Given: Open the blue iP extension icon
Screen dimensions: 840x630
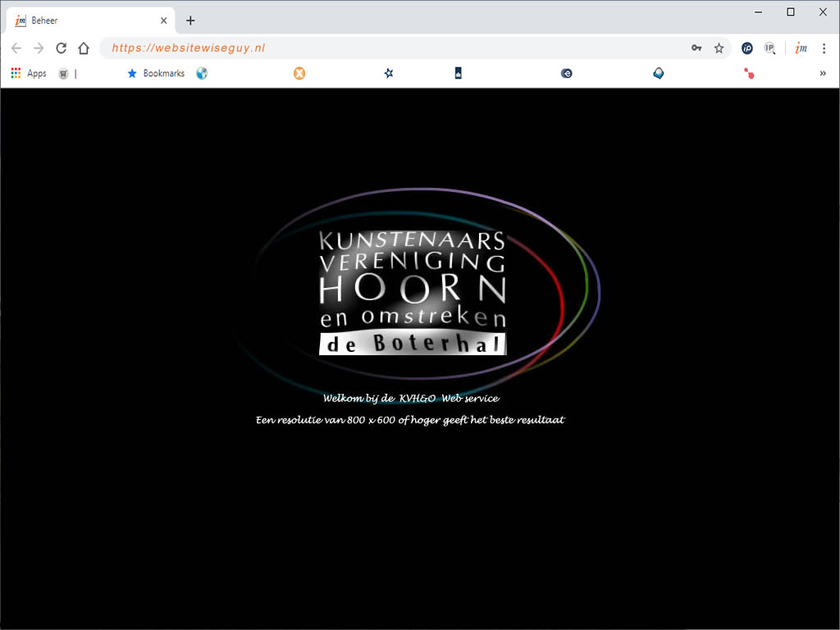Looking at the screenshot, I should (746, 48).
